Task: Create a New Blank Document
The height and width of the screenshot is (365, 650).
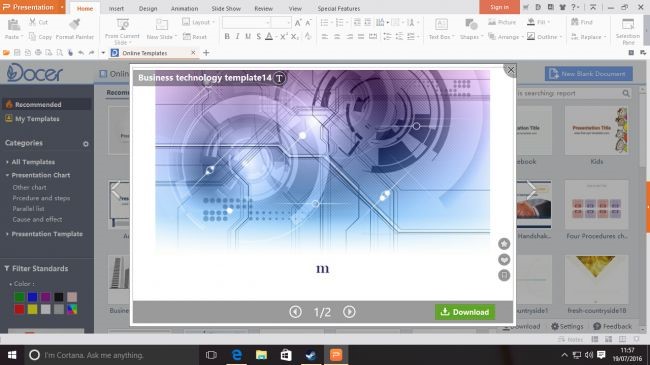Action: pyautogui.click(x=589, y=74)
